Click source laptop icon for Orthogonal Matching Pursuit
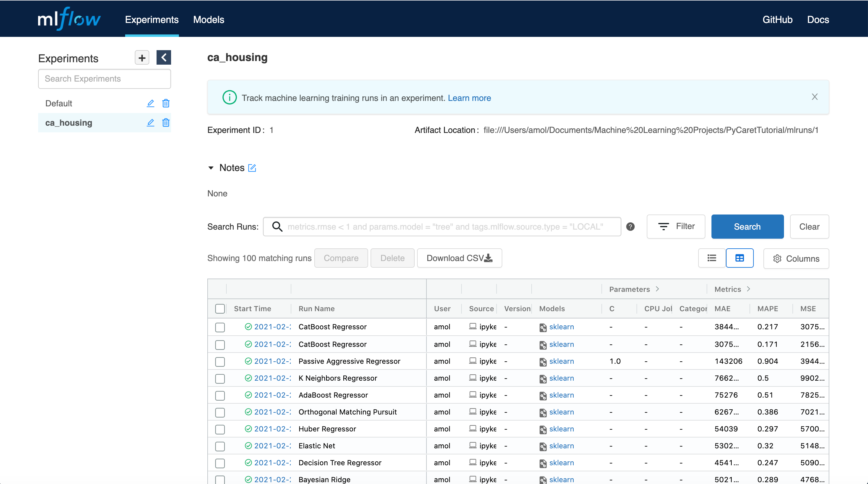Screen dimensions: 868x484 (473, 411)
